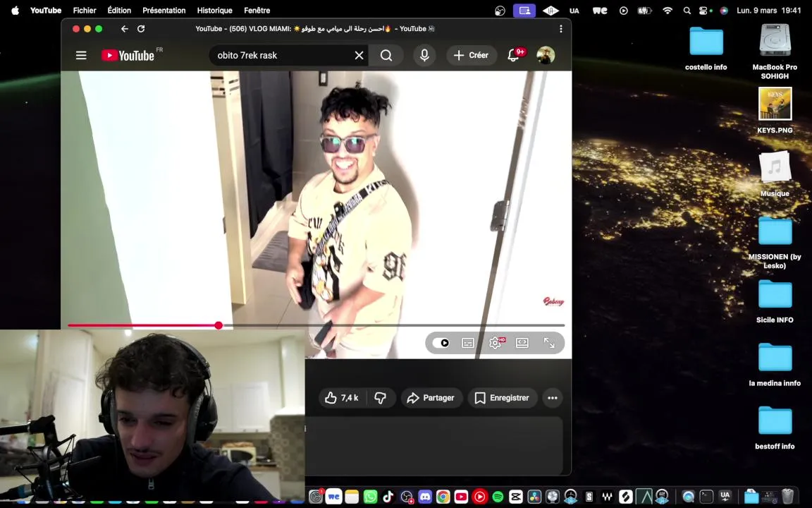The width and height of the screenshot is (812, 508).
Task: Click the OBS icon in the menu bar
Action: click(x=500, y=11)
